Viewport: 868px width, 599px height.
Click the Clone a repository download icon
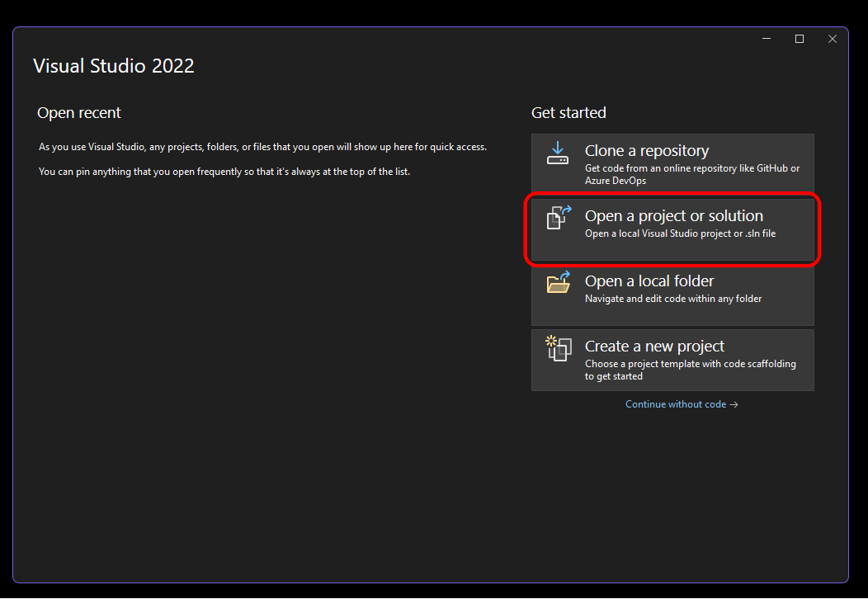559,153
